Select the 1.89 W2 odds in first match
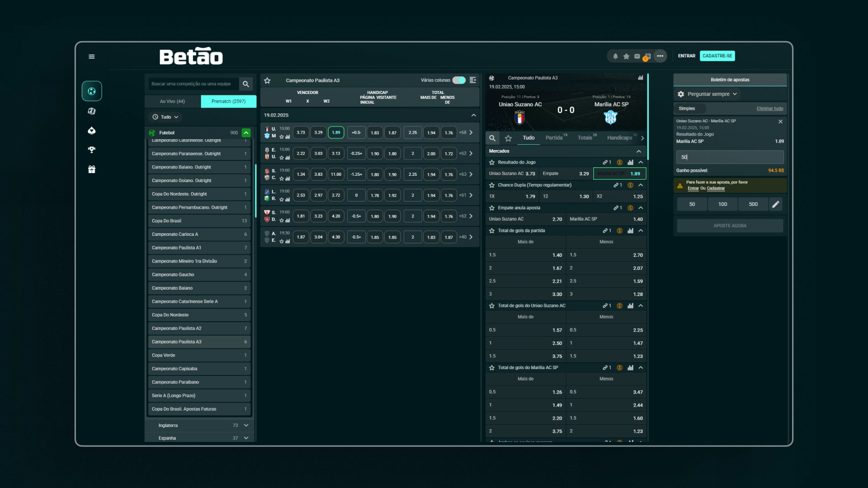868x488 pixels. pyautogui.click(x=336, y=132)
